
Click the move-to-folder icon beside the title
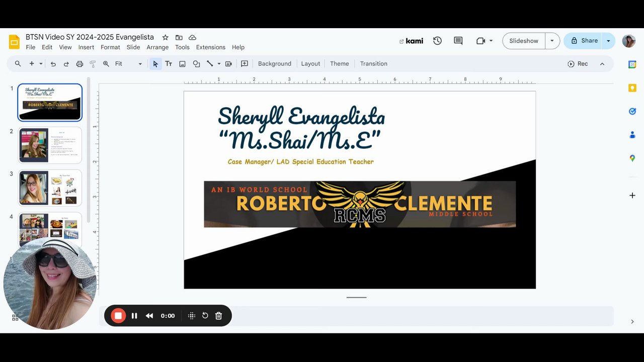179,37
